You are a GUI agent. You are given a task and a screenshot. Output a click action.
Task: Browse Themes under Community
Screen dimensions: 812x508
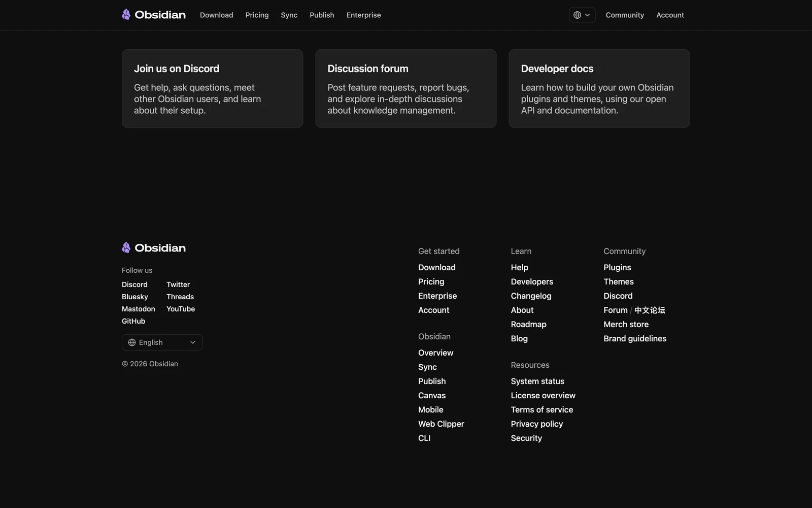(x=619, y=281)
